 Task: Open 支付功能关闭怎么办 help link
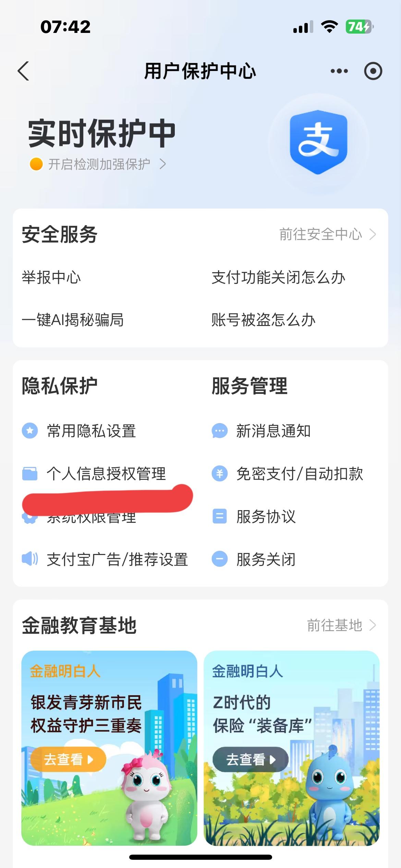278,277
